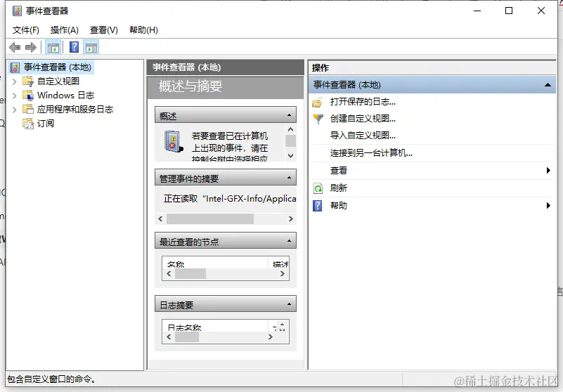Click the summary horizontal scrollbar right arrow
Screen dimensions: 563x392
click(x=291, y=218)
